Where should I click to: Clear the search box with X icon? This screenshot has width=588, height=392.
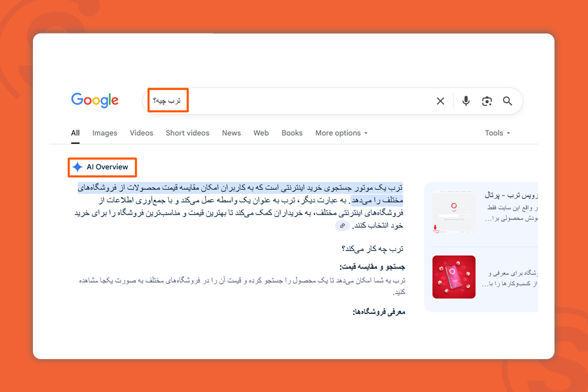pyautogui.click(x=440, y=101)
